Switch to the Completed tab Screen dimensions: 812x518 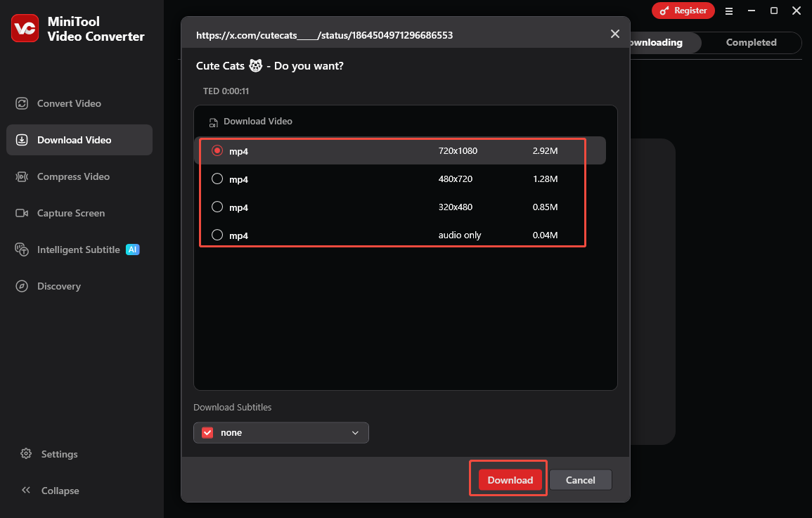coord(751,42)
